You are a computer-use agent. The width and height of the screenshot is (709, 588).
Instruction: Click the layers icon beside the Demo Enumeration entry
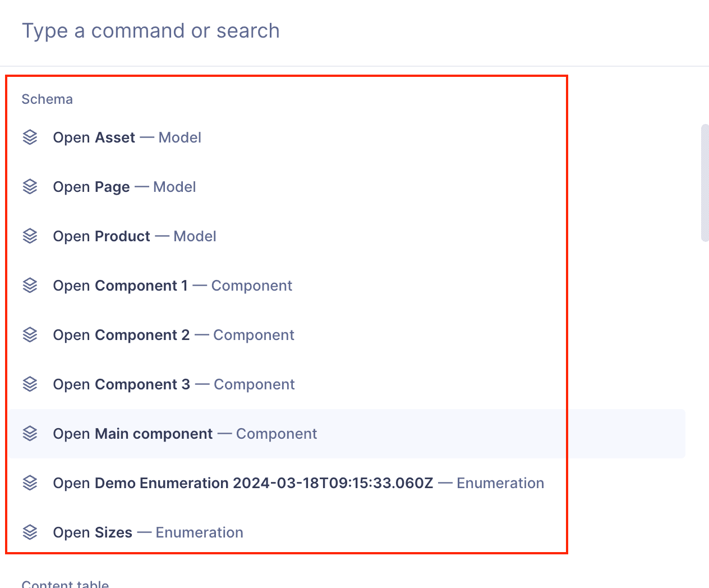(30, 483)
